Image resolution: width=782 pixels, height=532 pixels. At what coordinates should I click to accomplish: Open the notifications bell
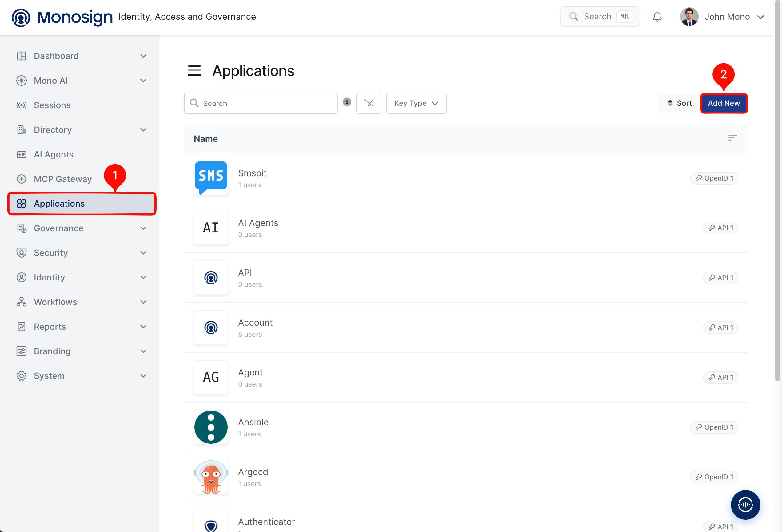[x=657, y=17]
